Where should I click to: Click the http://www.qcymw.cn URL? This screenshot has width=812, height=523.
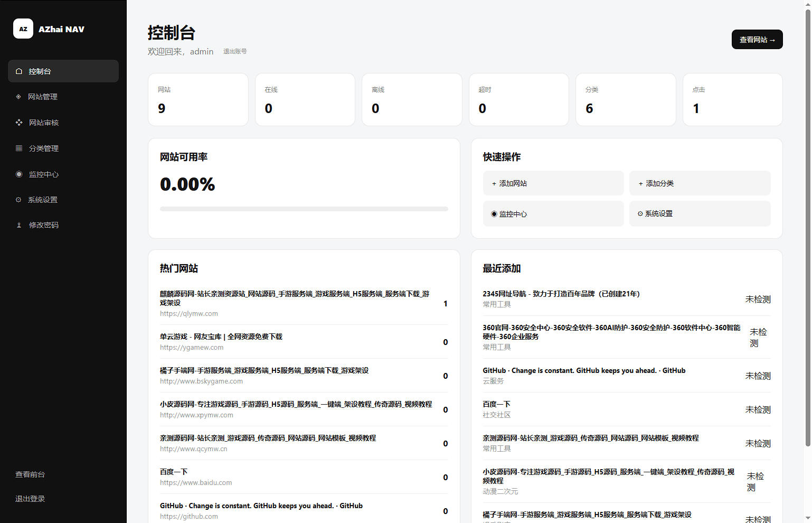194,449
